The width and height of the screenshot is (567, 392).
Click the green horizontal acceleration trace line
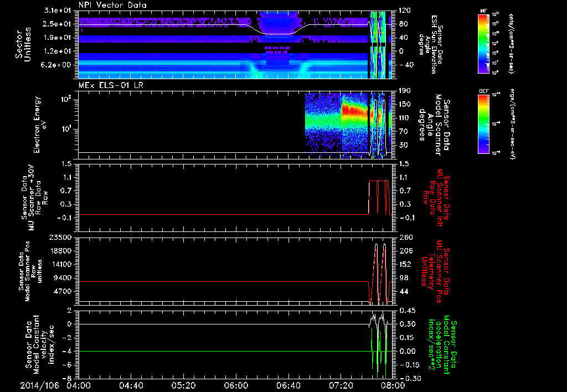[224, 351]
